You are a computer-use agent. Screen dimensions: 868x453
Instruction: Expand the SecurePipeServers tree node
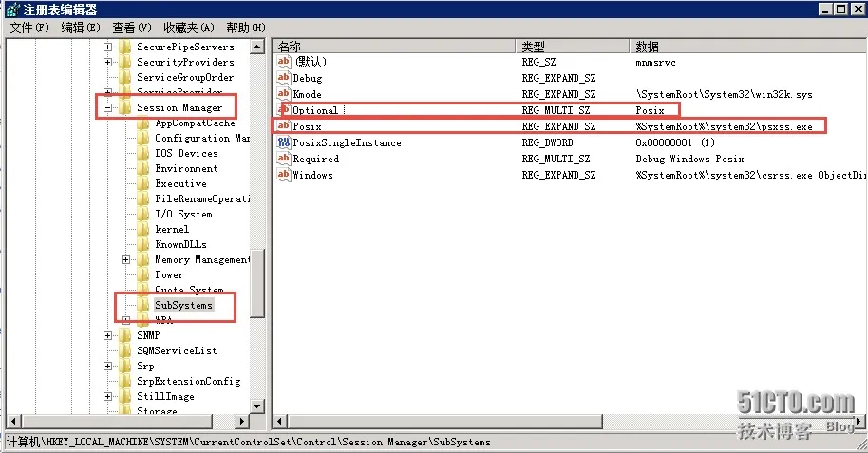[108, 47]
